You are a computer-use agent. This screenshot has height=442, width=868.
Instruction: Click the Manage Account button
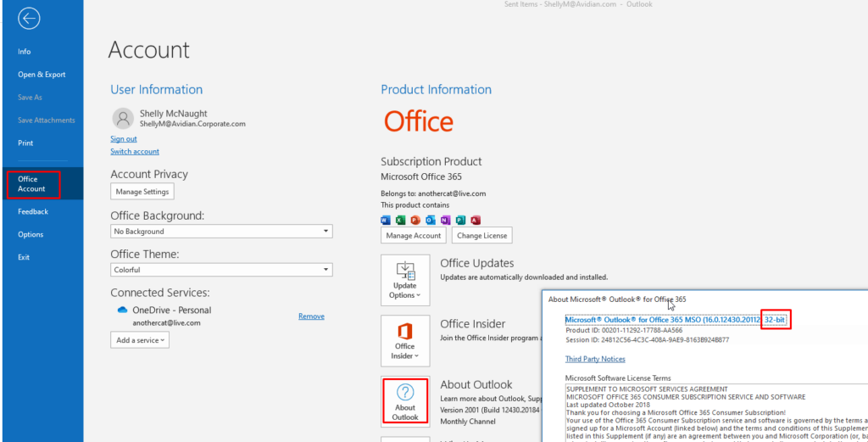point(414,235)
